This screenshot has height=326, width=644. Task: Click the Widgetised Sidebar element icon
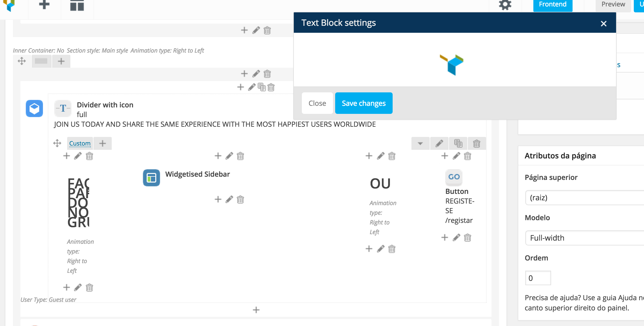pos(151,178)
